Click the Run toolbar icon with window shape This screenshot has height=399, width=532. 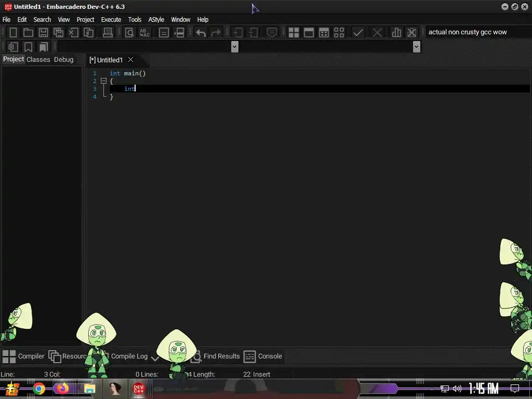point(309,33)
